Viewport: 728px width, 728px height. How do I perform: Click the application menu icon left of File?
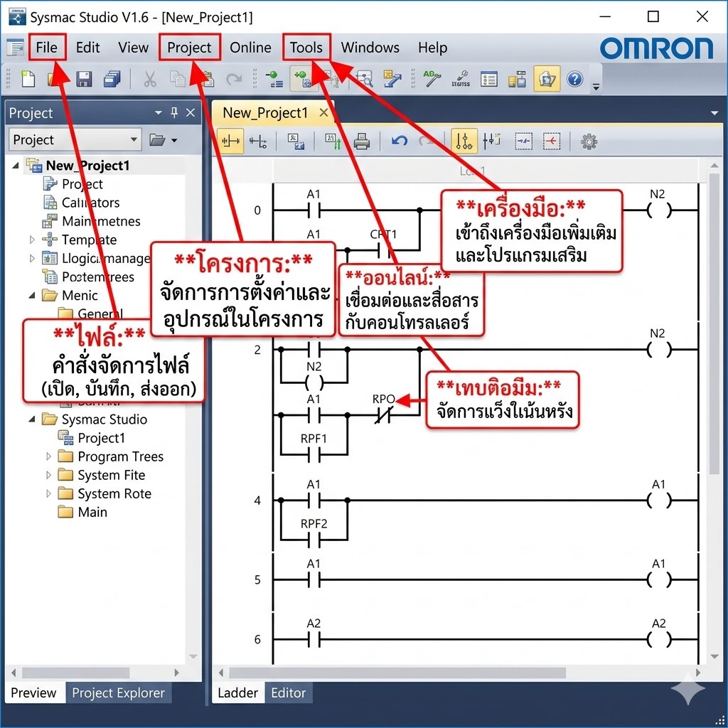[x=16, y=48]
